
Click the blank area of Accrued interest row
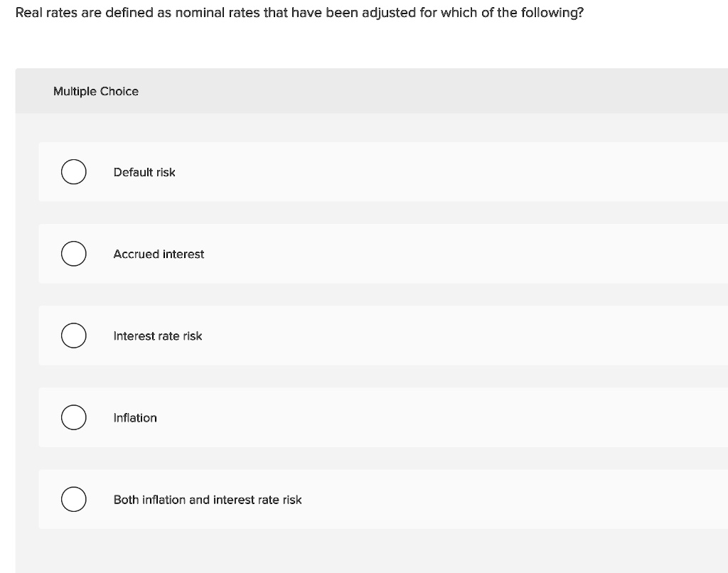pos(464,254)
